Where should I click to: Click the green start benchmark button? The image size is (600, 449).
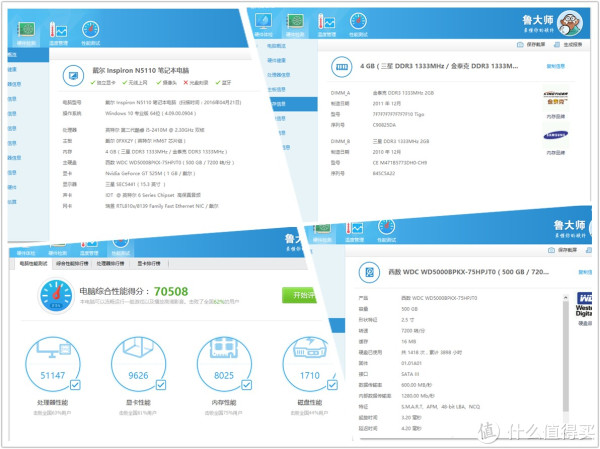pos(300,295)
